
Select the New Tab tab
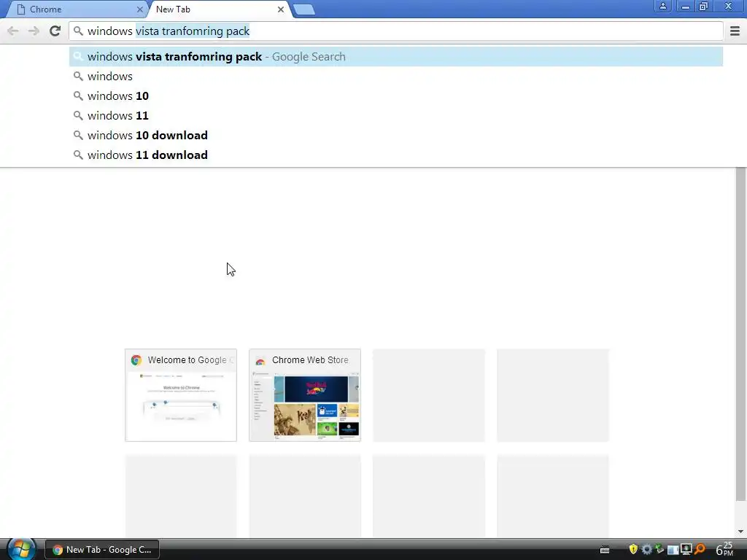click(x=218, y=9)
